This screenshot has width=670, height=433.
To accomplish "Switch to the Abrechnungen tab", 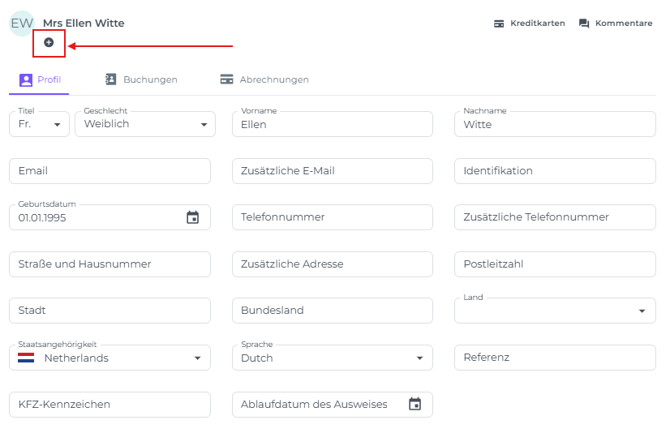I will tap(264, 79).
